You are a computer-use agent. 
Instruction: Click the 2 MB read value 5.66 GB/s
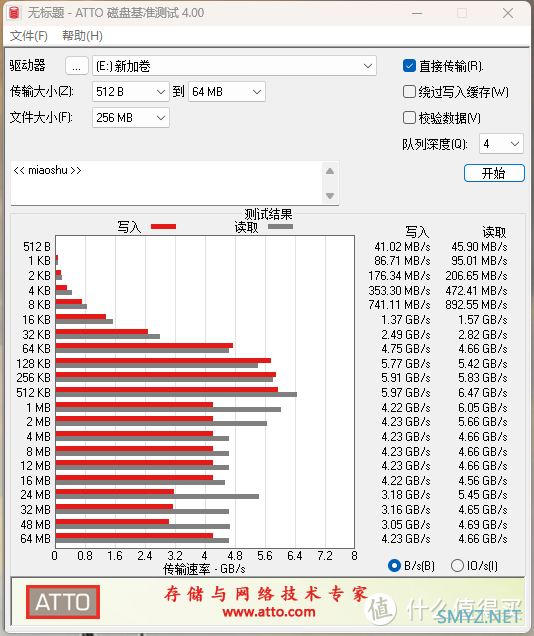pyautogui.click(x=483, y=422)
